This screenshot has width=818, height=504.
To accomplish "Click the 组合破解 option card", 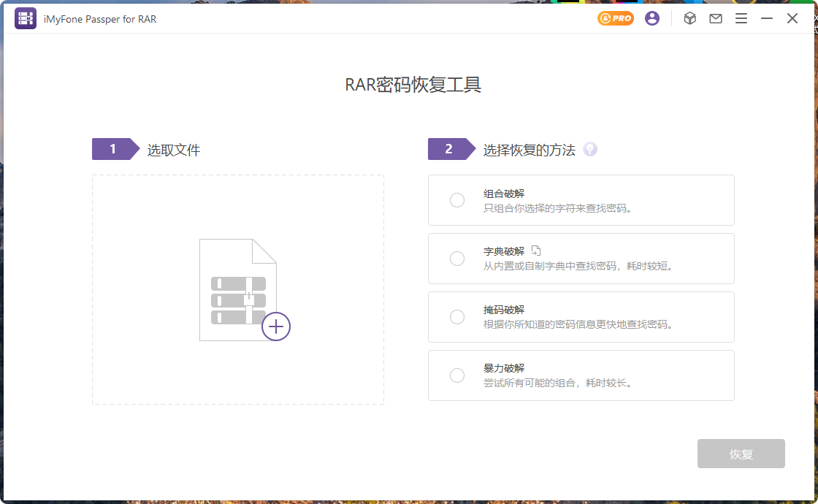I will click(581, 200).
